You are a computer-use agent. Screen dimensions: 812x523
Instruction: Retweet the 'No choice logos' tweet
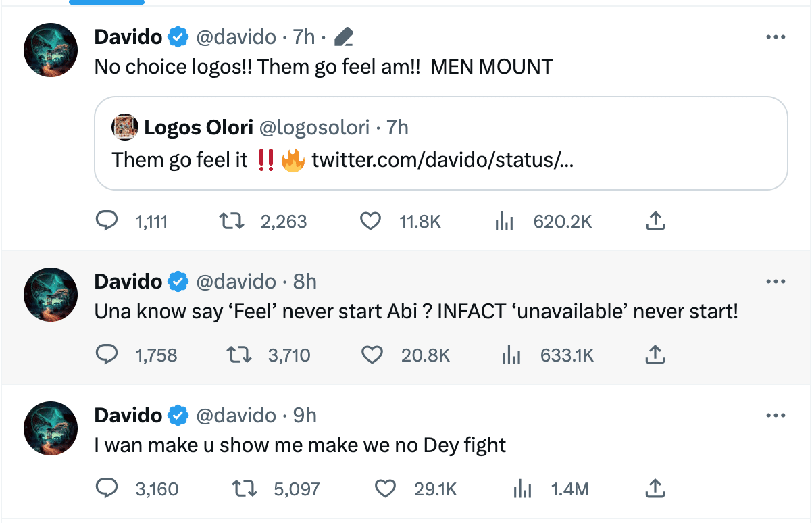232,221
